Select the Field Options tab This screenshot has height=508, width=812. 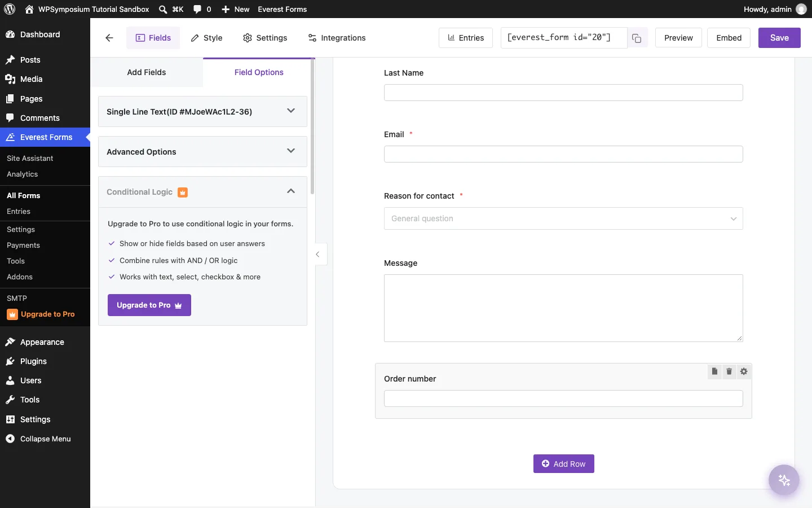[x=259, y=72]
